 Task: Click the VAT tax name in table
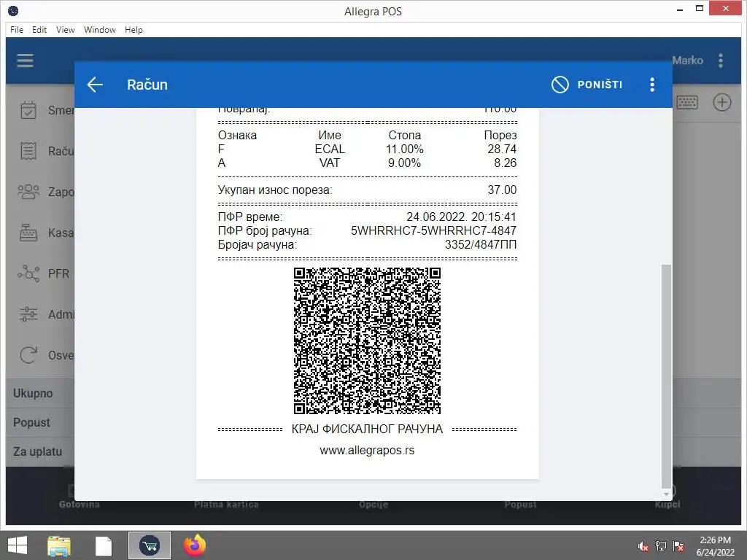(330, 163)
